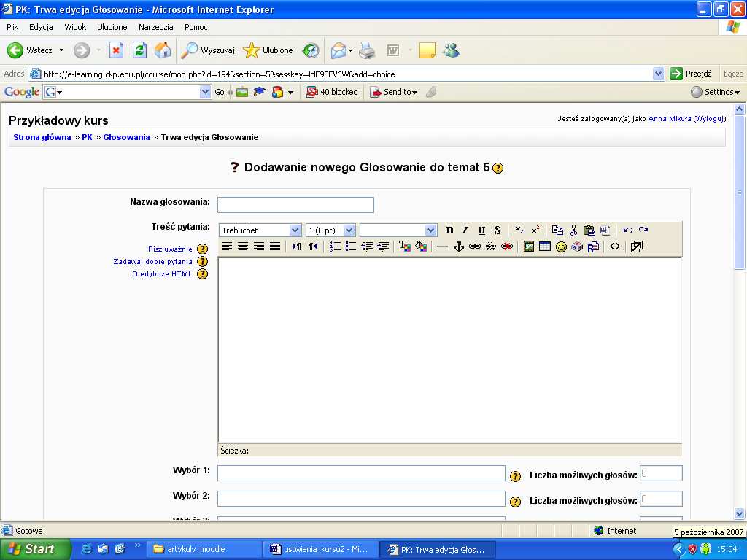
Task: Toggle HTML source view in editor
Action: point(615,246)
